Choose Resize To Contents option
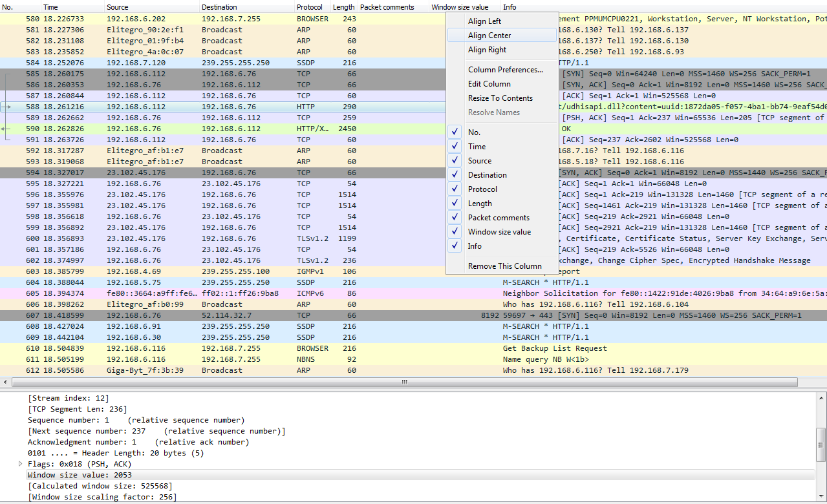 pyautogui.click(x=500, y=98)
